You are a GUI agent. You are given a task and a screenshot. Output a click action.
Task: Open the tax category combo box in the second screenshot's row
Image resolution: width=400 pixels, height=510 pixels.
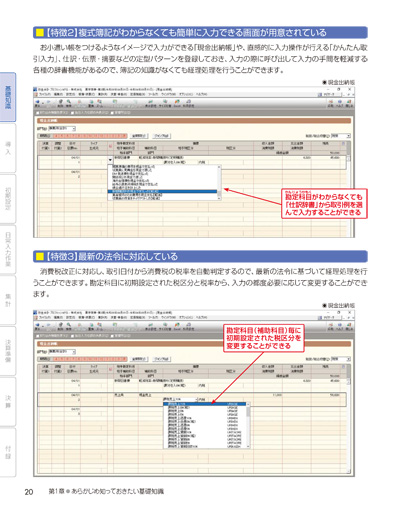(180, 399)
